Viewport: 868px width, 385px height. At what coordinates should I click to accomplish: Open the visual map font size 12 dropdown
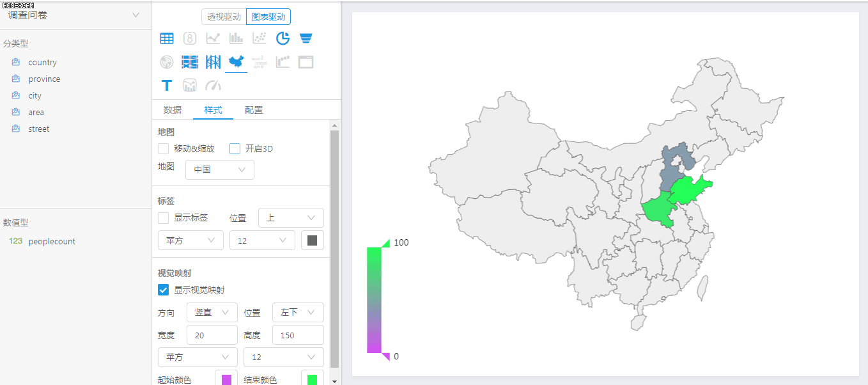(x=284, y=357)
